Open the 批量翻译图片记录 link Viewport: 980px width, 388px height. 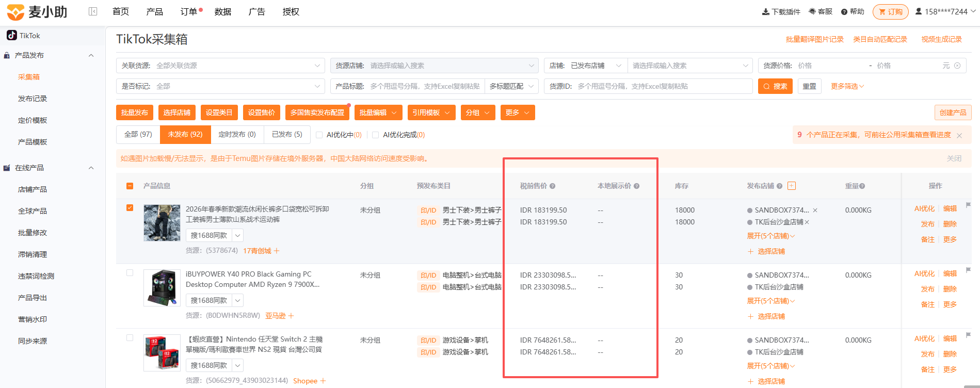pyautogui.click(x=814, y=39)
